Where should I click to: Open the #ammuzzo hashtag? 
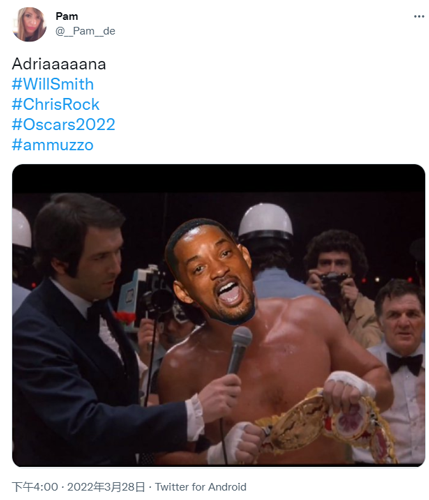click(53, 145)
